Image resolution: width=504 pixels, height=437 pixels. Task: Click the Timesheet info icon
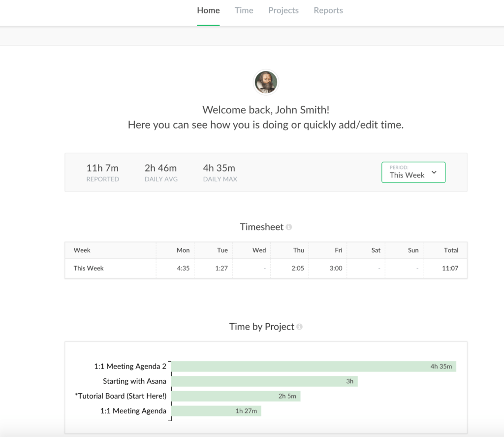click(289, 227)
